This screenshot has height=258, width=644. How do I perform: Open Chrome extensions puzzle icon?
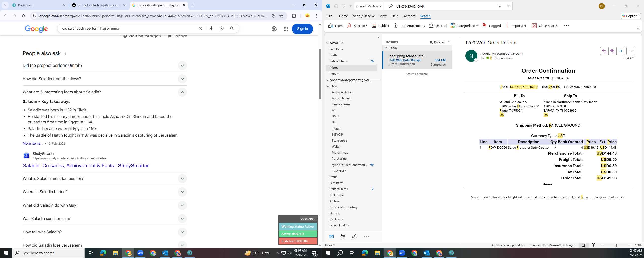coord(294,16)
